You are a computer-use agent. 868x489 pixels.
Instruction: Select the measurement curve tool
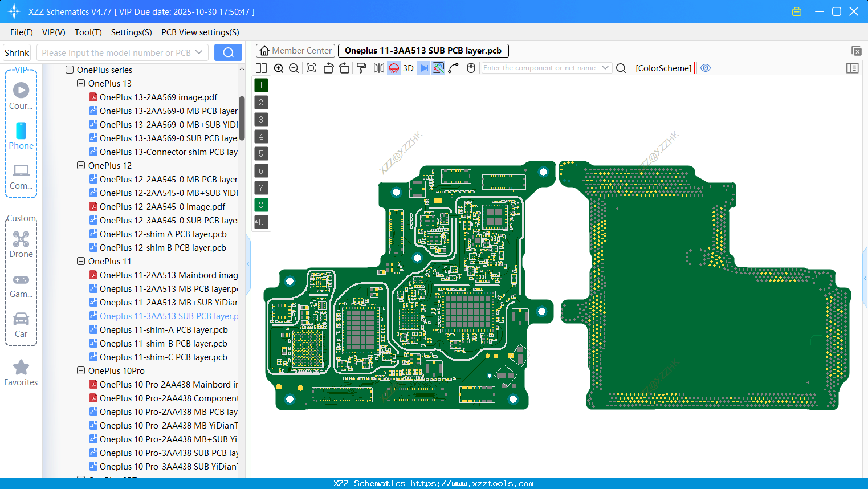(x=452, y=68)
